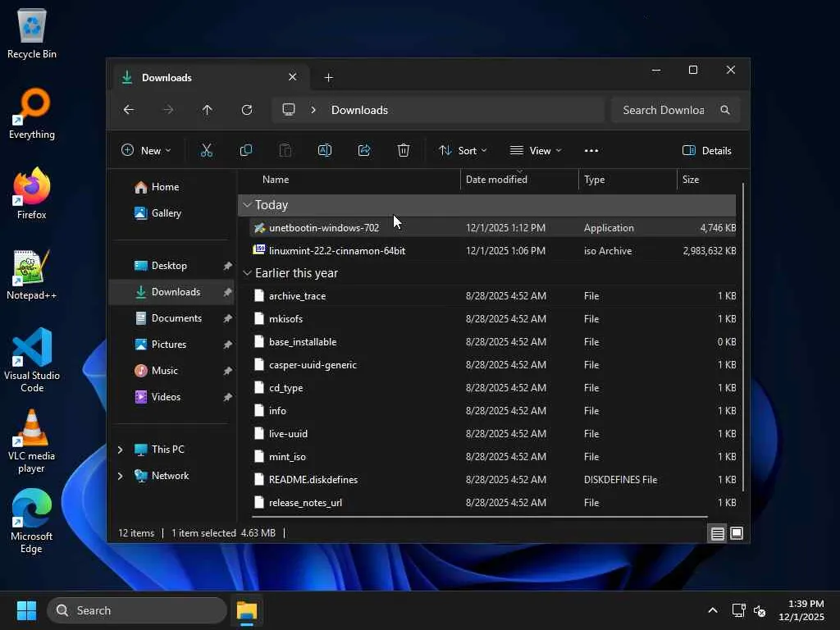This screenshot has height=630, width=840.
Task: Sort by the Size column header
Action: click(x=707, y=180)
